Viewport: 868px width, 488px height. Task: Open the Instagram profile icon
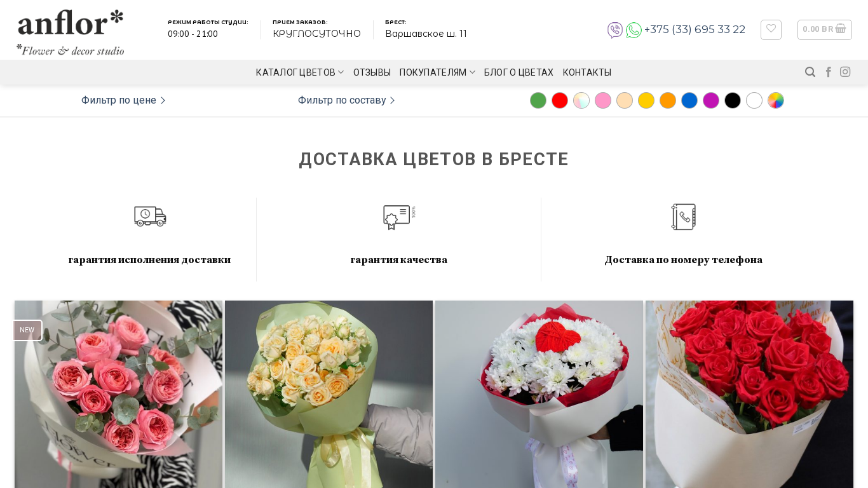coord(845,72)
